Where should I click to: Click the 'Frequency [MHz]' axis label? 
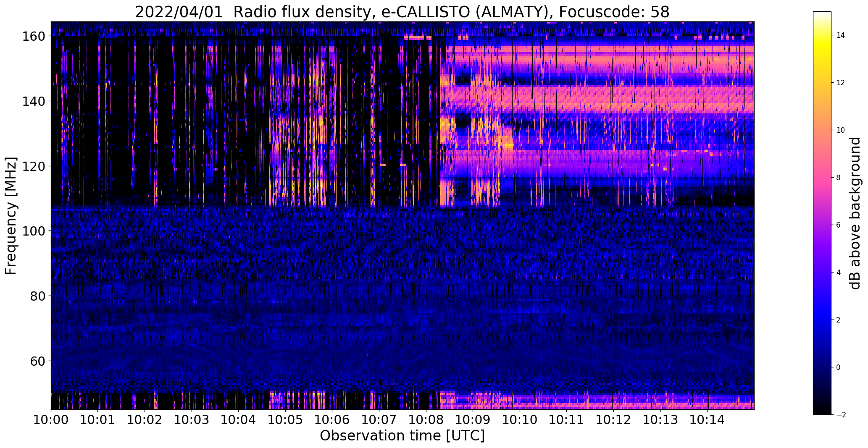tap(11, 216)
